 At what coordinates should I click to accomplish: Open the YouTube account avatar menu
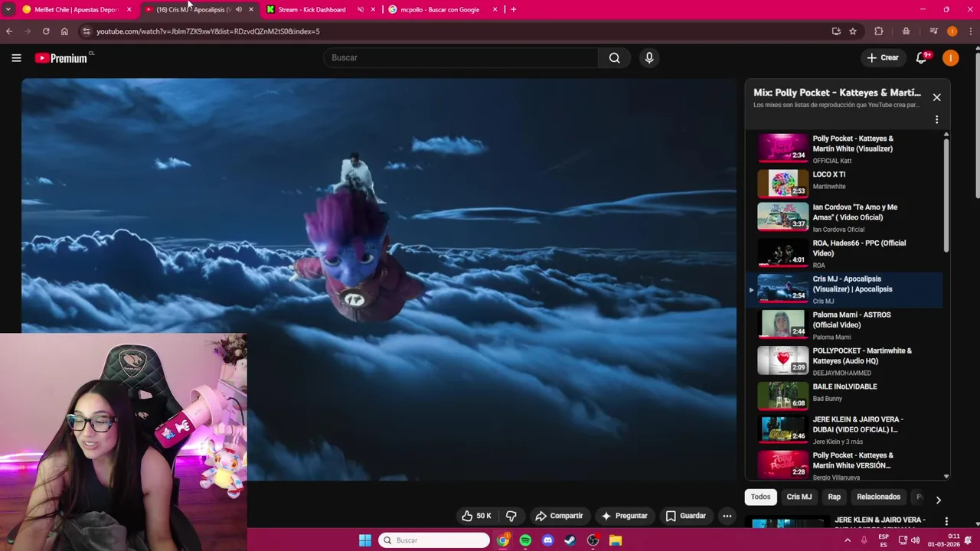(x=950, y=57)
